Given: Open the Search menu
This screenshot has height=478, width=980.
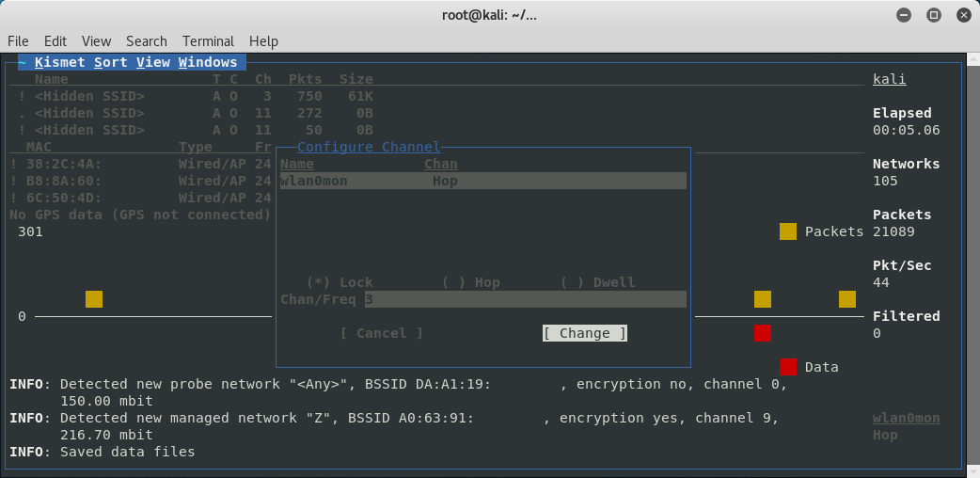Looking at the screenshot, I should coord(147,41).
